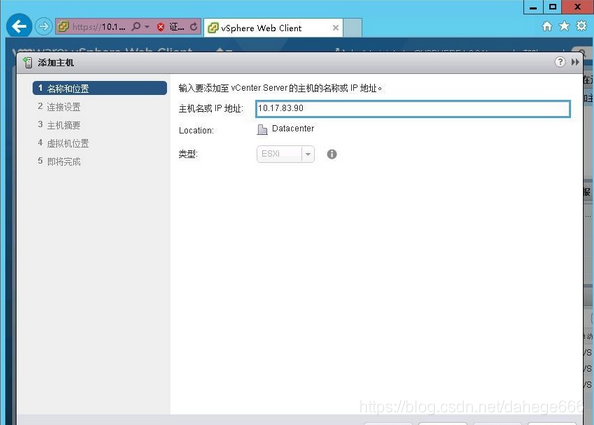The width and height of the screenshot is (594, 425).
Task: Select step 4 虚拟机位置
Action: [x=63, y=143]
